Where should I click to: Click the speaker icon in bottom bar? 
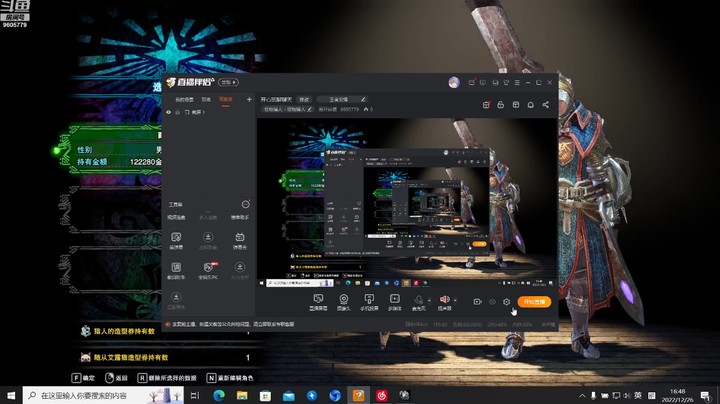[444, 299]
